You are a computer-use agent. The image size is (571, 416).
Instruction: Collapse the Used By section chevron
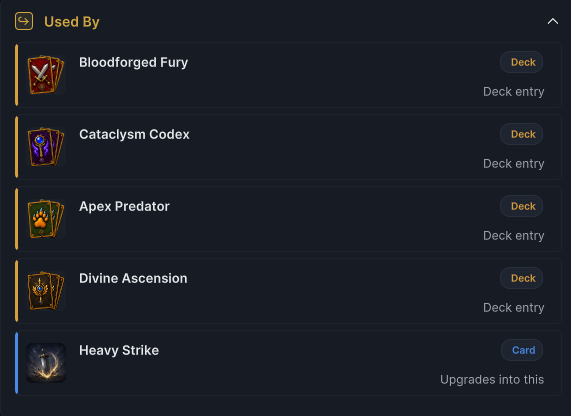coord(552,21)
